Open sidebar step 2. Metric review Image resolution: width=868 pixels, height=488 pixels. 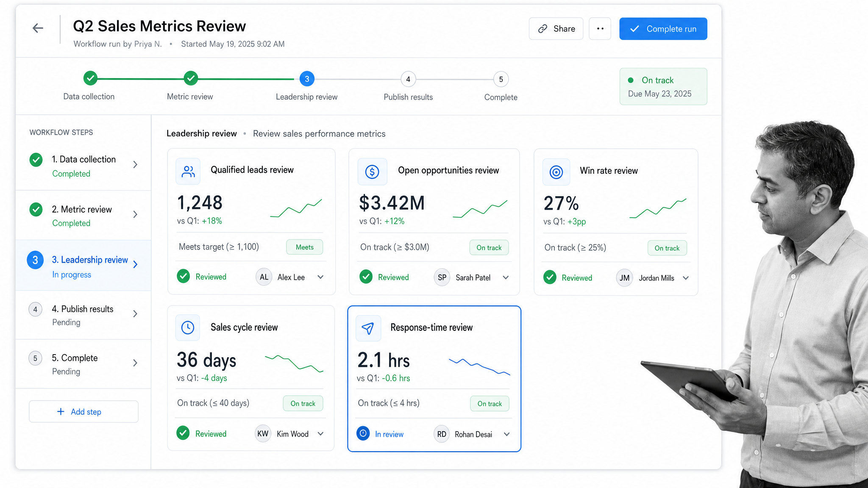83,216
